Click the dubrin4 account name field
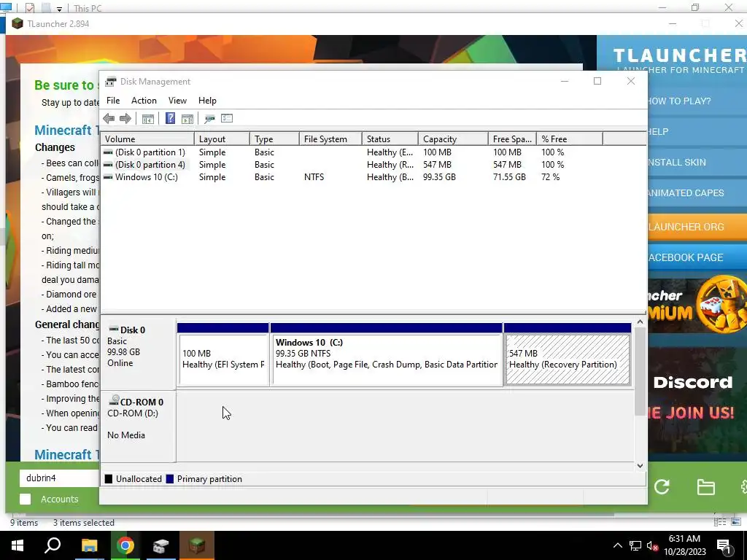 click(60, 478)
